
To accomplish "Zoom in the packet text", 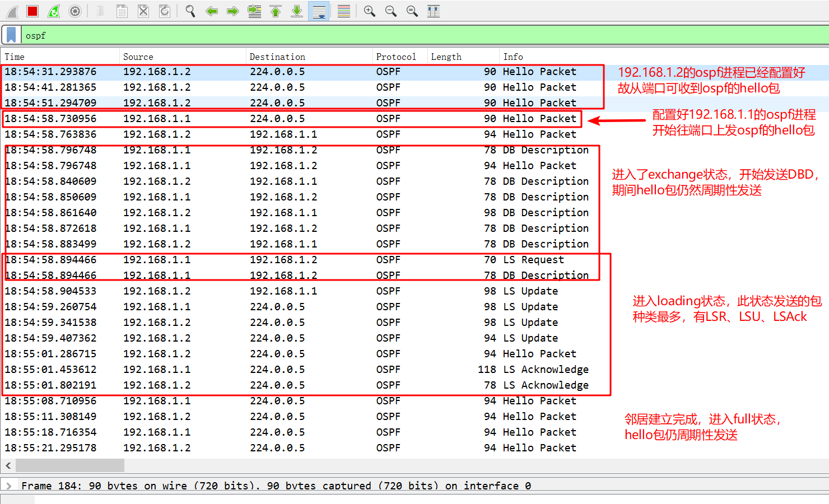I will (x=370, y=11).
